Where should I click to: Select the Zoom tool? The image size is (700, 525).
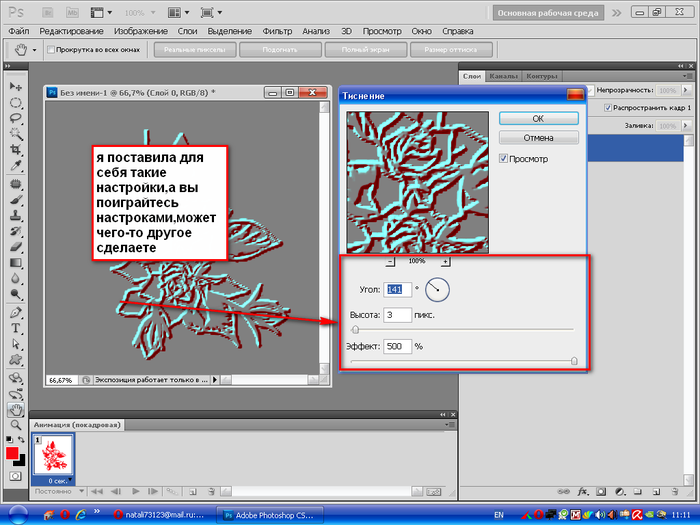point(16,425)
